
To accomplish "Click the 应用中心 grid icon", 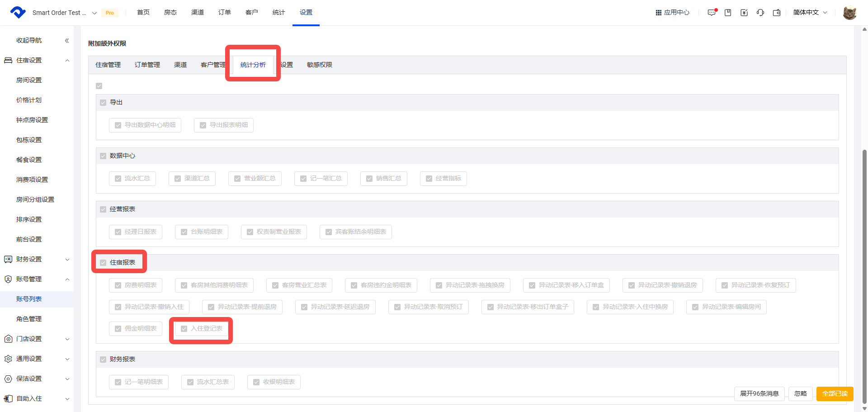I will pos(659,13).
